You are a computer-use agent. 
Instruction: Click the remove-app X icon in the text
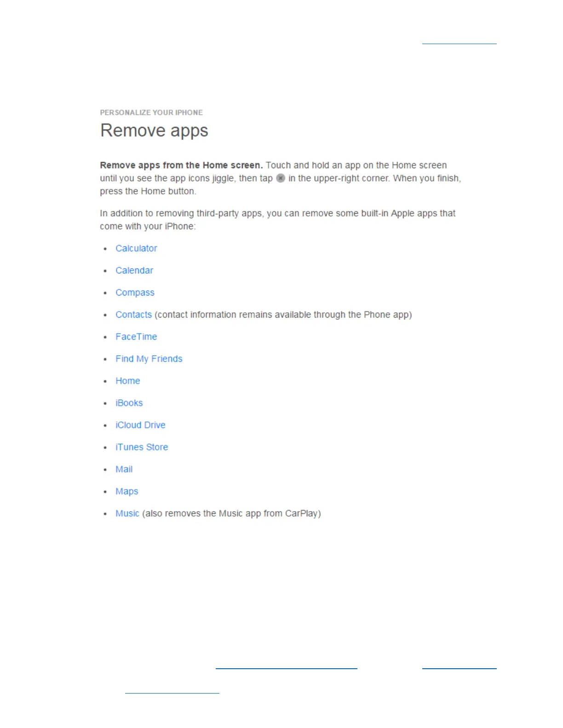click(281, 178)
